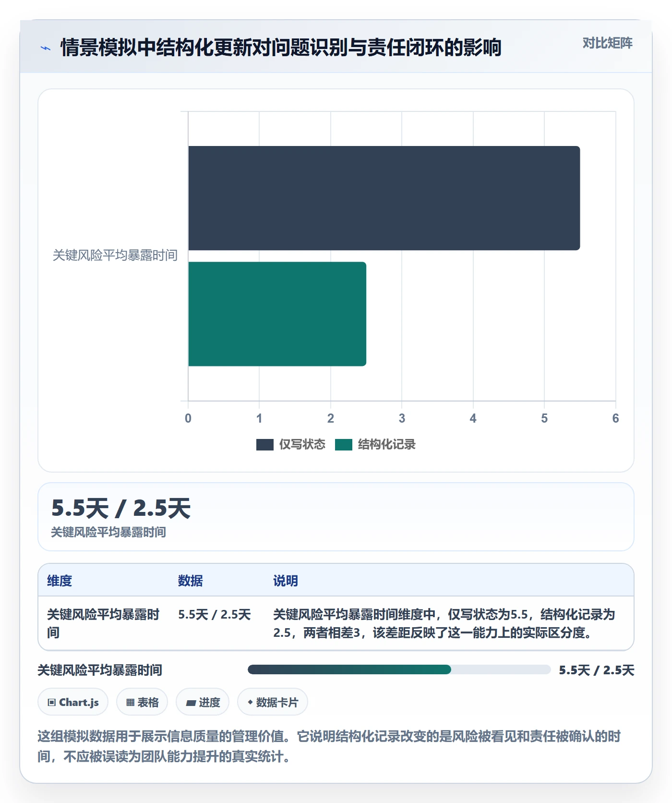Click the lightning bolt icon beside the title
The width and height of the screenshot is (672, 803).
point(45,48)
